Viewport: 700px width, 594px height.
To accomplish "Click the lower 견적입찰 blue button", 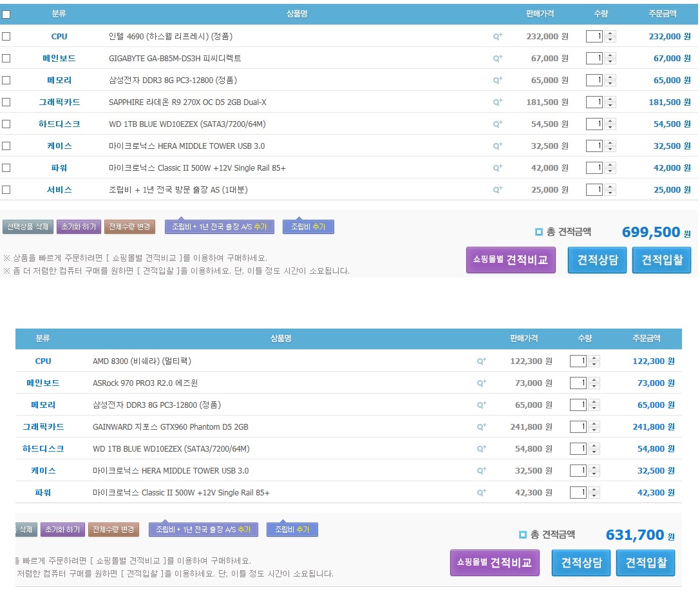I will [646, 563].
